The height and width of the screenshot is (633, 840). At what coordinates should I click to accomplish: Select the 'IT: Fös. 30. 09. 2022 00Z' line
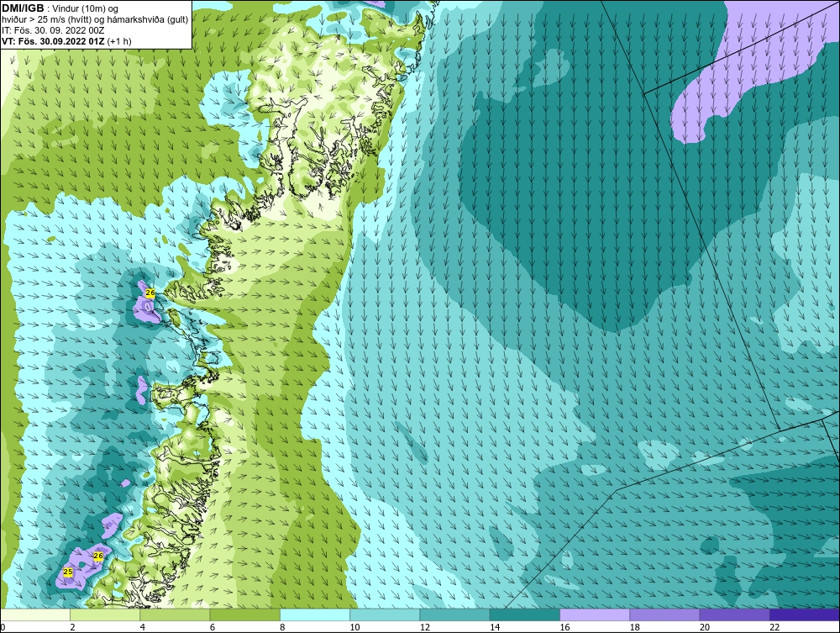(53, 30)
